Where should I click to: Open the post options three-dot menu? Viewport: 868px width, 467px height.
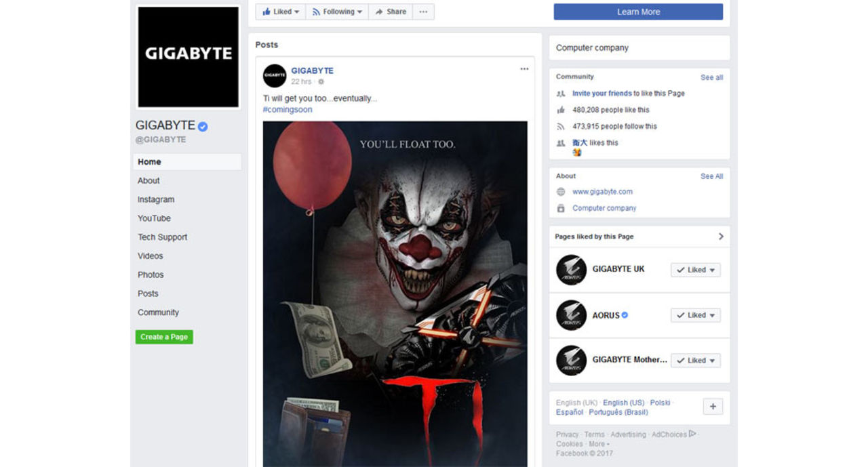click(524, 69)
